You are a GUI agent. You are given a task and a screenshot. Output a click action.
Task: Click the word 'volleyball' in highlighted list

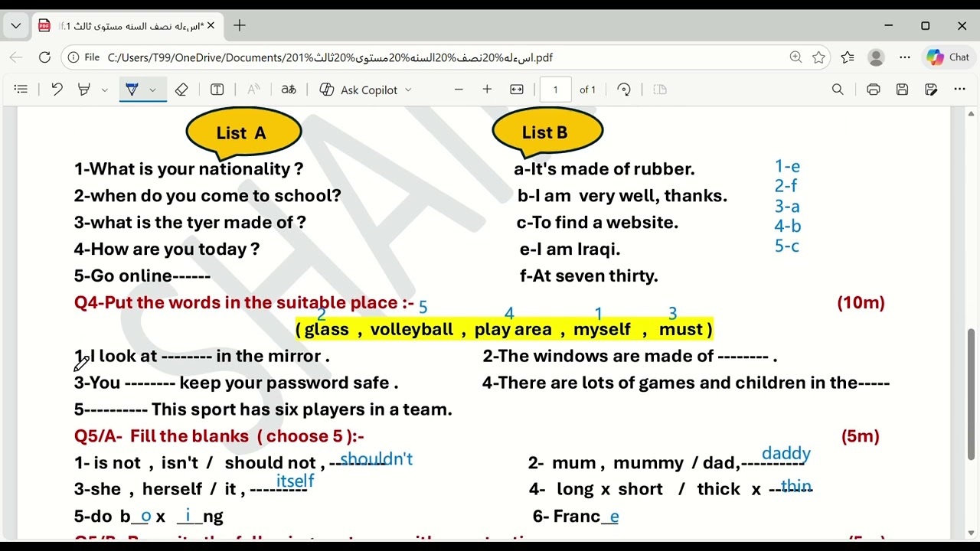pyautogui.click(x=412, y=330)
